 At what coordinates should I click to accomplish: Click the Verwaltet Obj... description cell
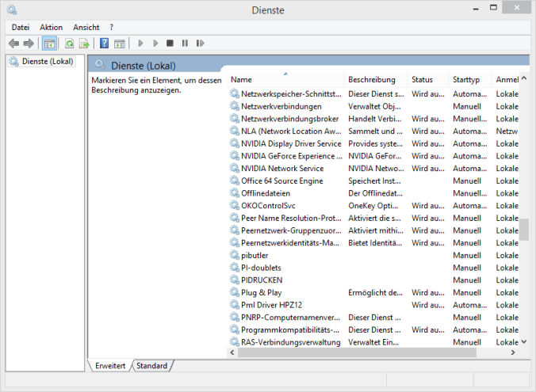375,106
